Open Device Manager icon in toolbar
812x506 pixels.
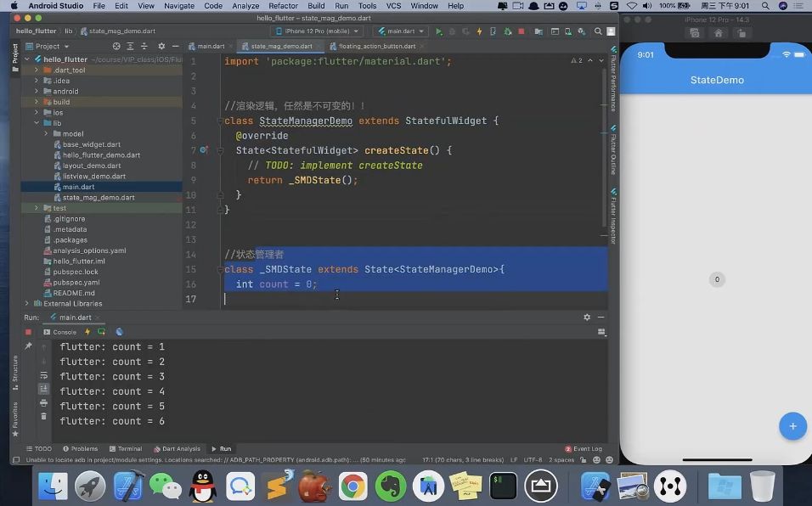coord(568,31)
